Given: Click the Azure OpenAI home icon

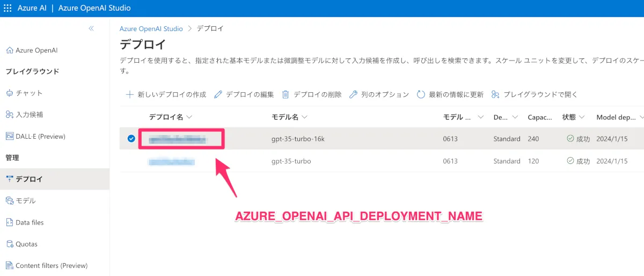Looking at the screenshot, I should click(x=9, y=50).
